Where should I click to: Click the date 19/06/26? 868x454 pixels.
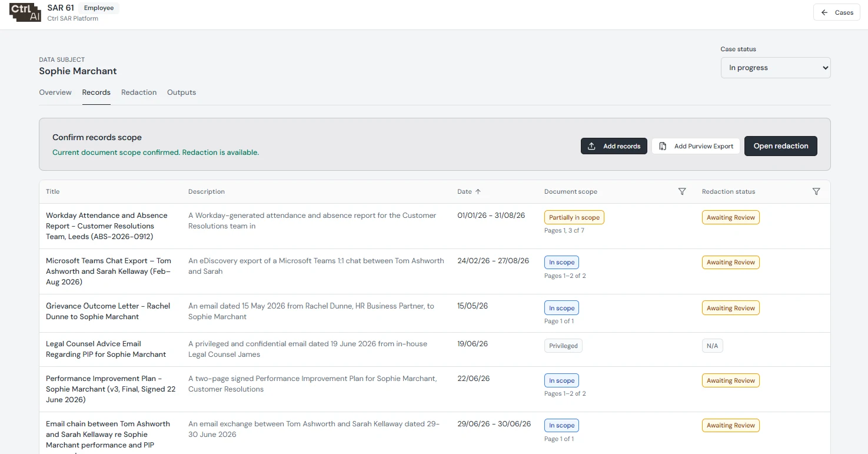tap(473, 344)
